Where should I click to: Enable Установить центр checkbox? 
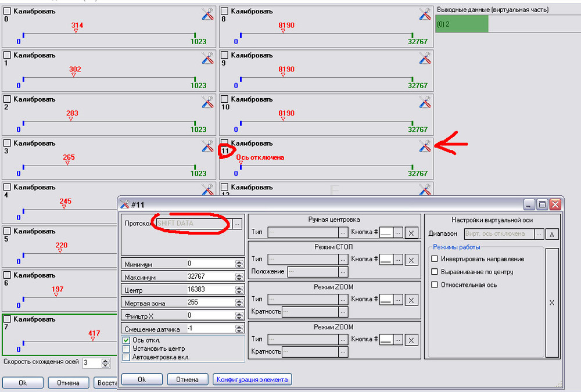(x=126, y=348)
